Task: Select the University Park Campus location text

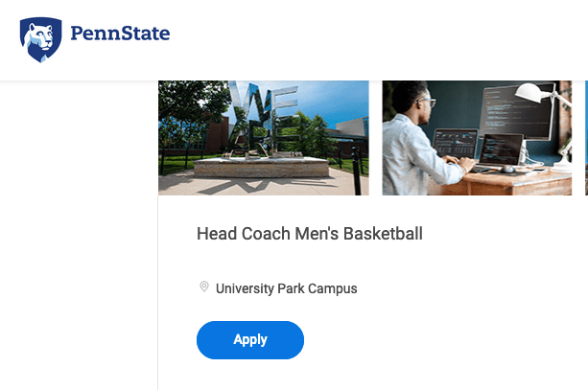Action: click(286, 288)
